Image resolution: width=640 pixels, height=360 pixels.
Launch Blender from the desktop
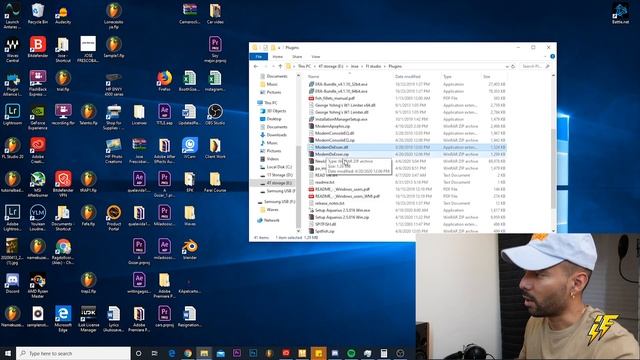[190, 249]
